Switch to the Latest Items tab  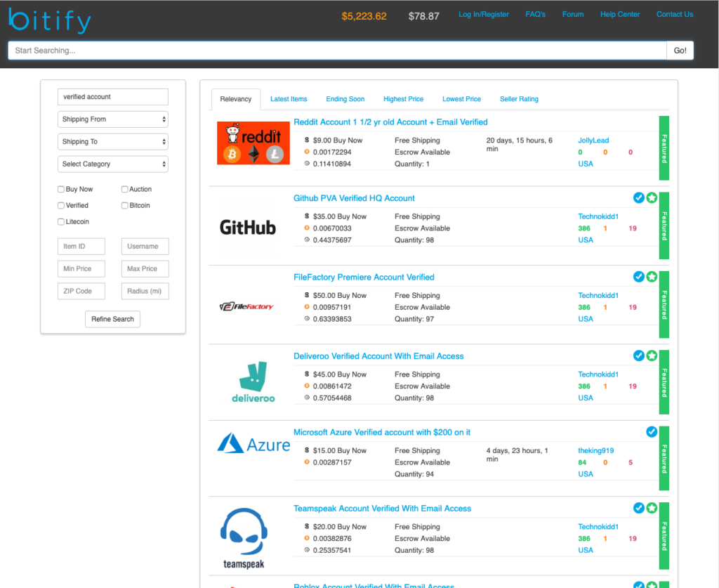289,99
